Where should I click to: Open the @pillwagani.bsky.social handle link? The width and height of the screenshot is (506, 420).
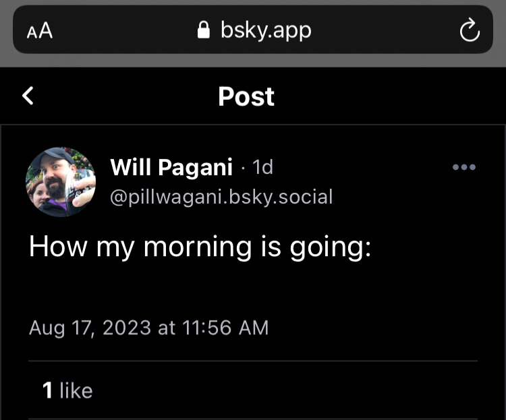(221, 197)
